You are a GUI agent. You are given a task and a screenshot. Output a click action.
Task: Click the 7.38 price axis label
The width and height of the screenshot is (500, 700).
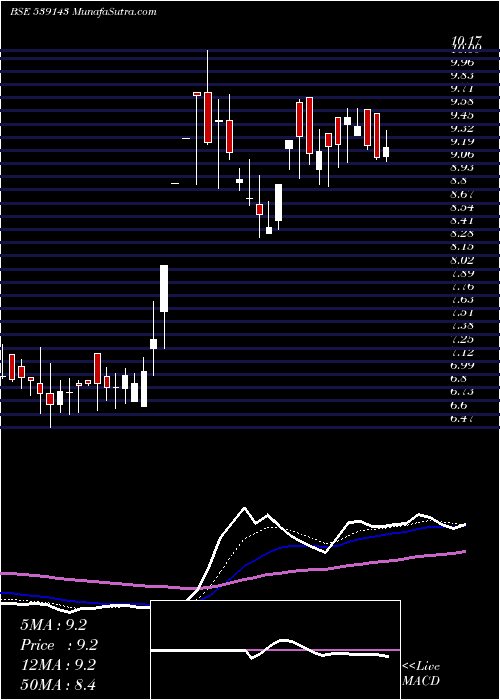(x=461, y=325)
